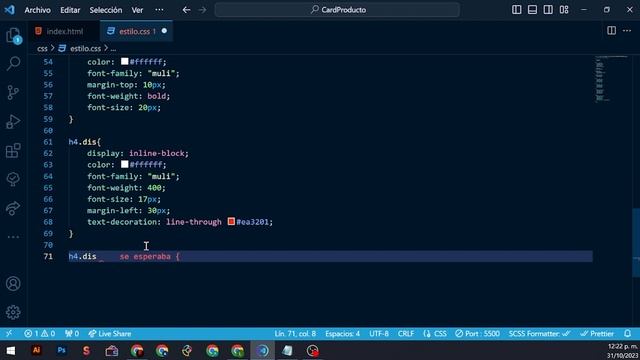Open the Source Control view
Screen dimensions: 640x360
point(13,92)
